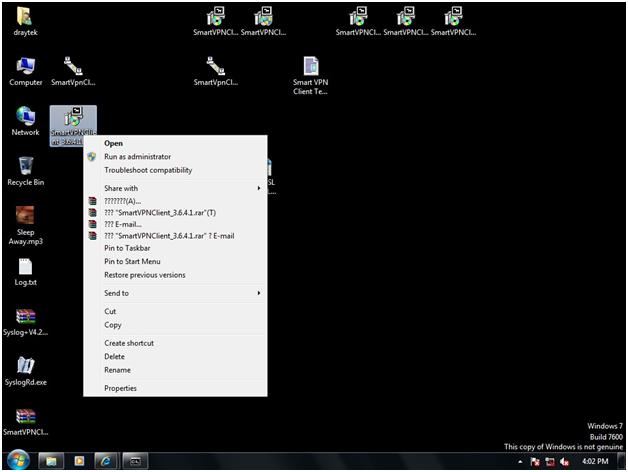Screen dimensions: 628x472
Task: Click ??? "SmartVPNClient_3.6.4.1.rar" ? E-mail entry
Action: pos(175,236)
